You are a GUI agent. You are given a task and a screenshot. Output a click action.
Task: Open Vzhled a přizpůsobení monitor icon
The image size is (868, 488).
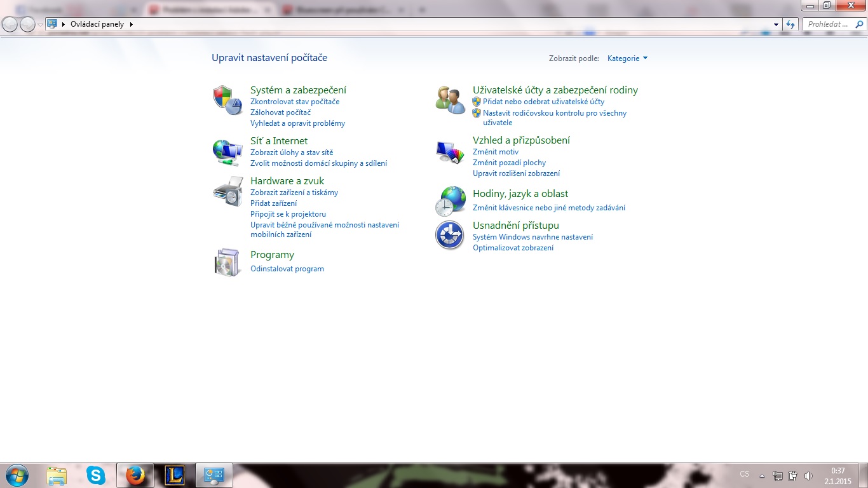451,152
